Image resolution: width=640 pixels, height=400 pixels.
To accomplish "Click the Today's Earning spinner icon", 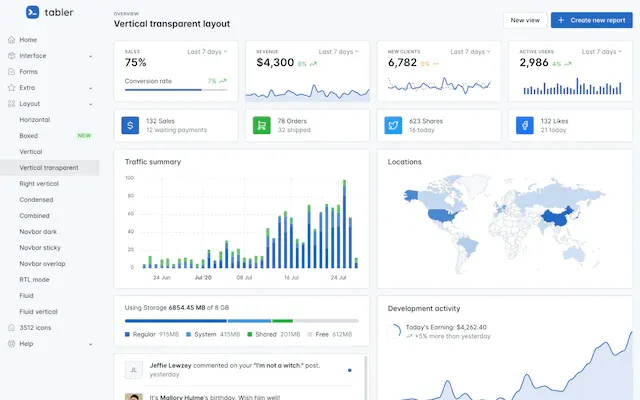I will pyautogui.click(x=394, y=331).
